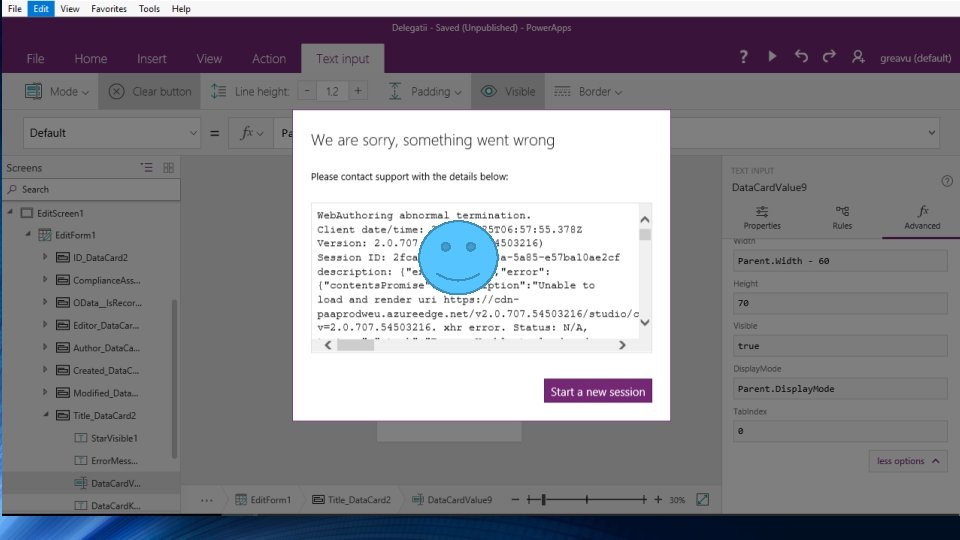
Task: Click the Line height value box
Action: [x=332, y=91]
